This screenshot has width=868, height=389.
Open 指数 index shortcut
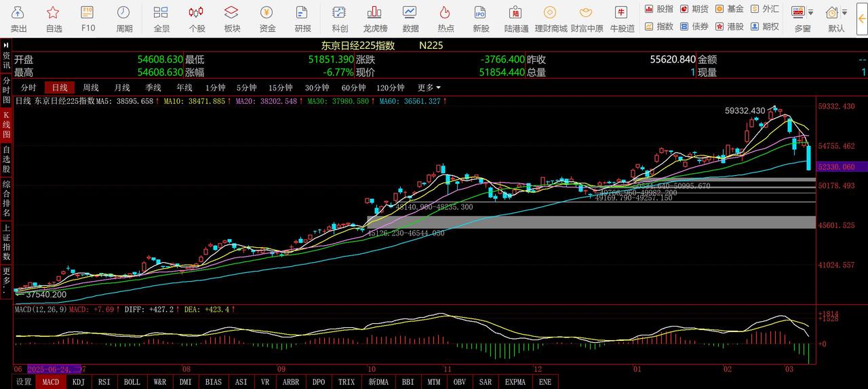(x=658, y=26)
